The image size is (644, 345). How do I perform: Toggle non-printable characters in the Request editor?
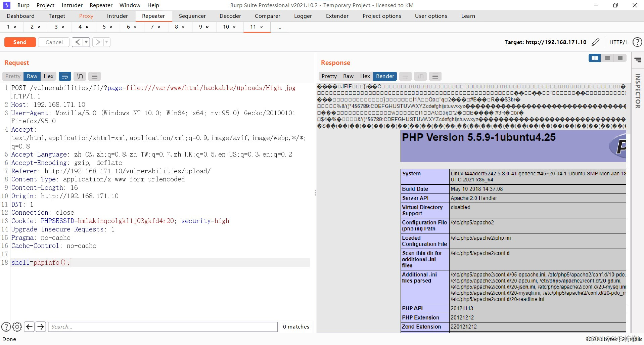click(x=80, y=76)
